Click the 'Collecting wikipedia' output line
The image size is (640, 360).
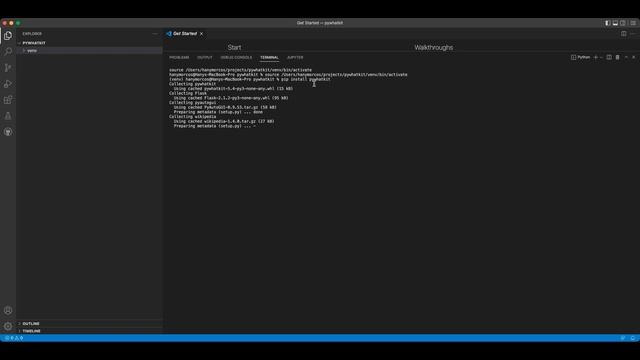point(192,117)
